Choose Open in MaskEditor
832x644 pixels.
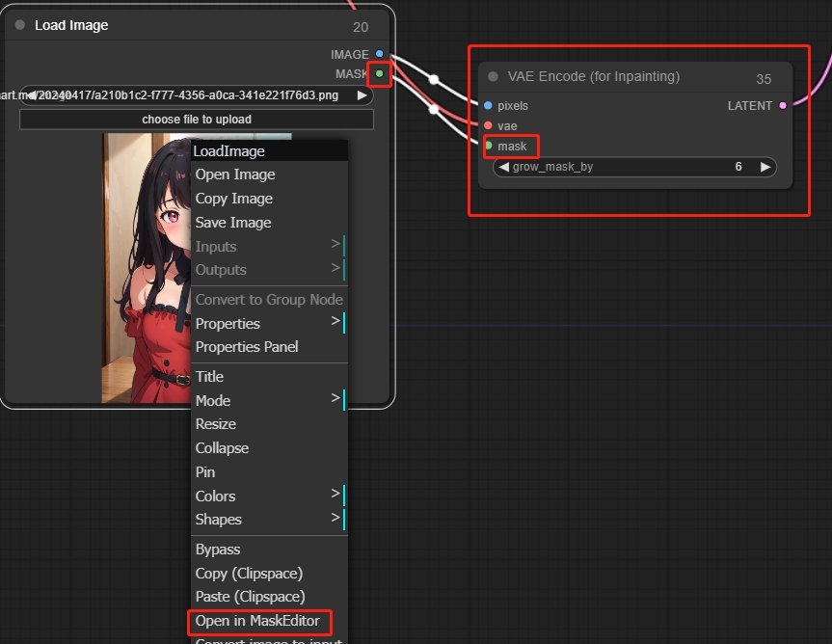257,620
